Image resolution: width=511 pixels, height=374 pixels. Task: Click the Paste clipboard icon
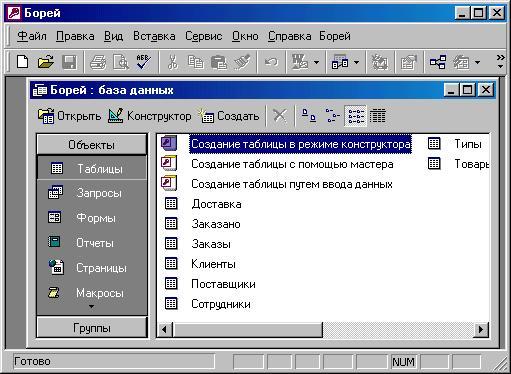point(219,62)
